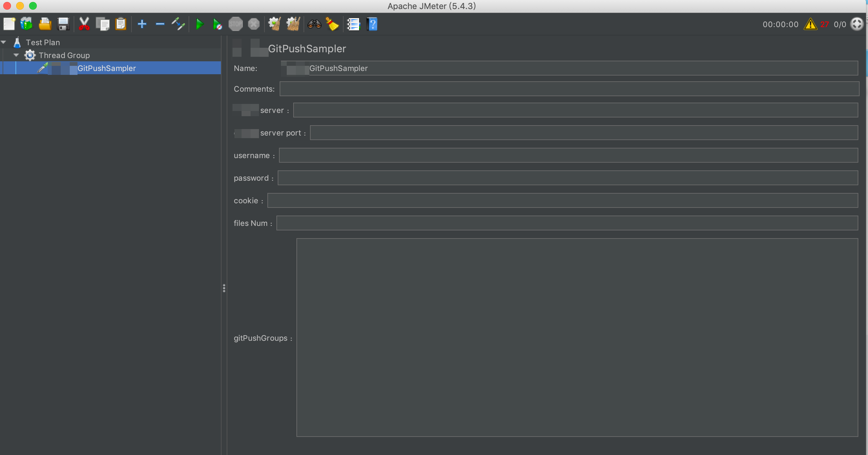
Task: Click the blue plus Expand All icon
Action: click(142, 24)
